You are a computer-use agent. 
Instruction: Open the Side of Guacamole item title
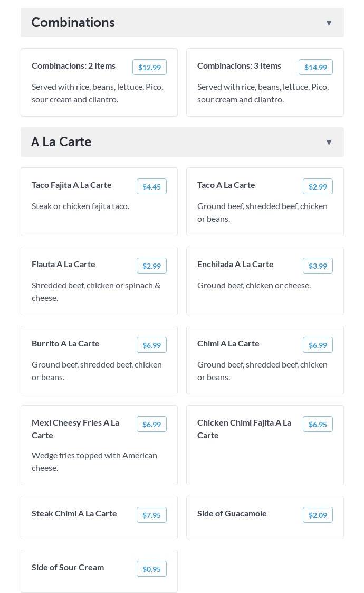(x=232, y=513)
